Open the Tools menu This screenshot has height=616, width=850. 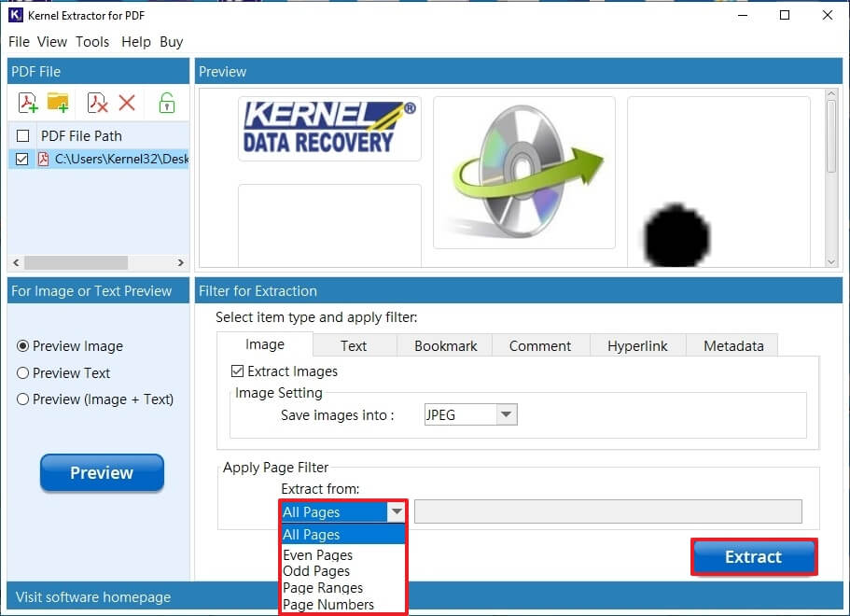(92, 42)
